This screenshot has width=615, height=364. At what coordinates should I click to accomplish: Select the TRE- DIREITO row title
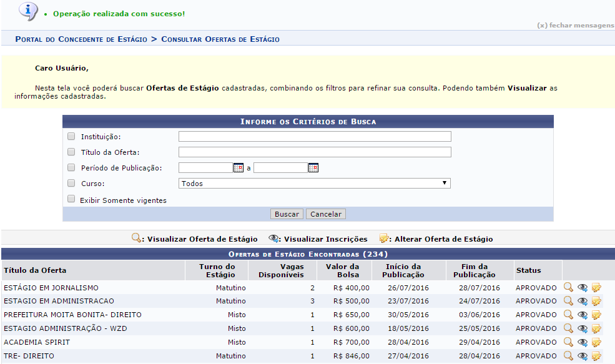pyautogui.click(x=29, y=356)
